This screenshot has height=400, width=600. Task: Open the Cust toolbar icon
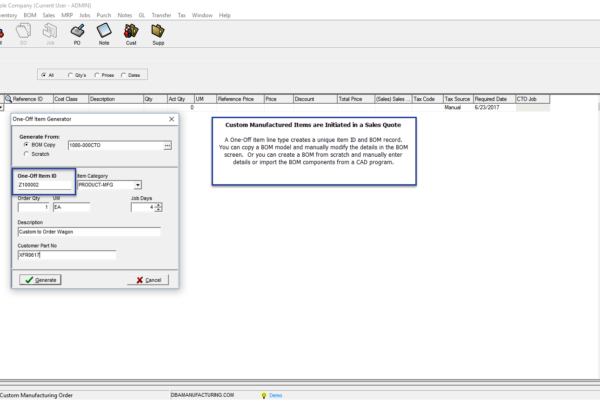coord(131,34)
